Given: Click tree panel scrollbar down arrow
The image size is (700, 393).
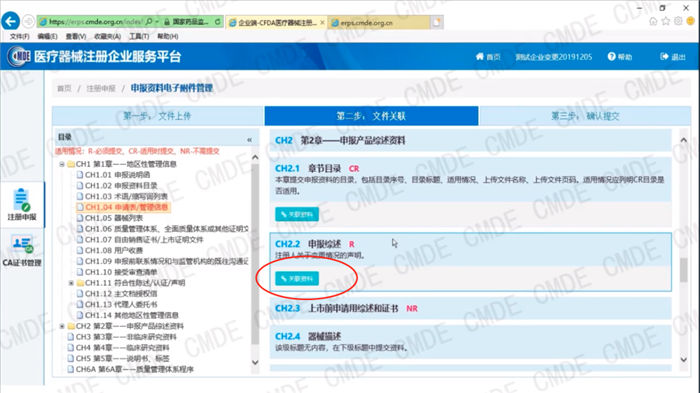Looking at the screenshot, I should 255,362.
